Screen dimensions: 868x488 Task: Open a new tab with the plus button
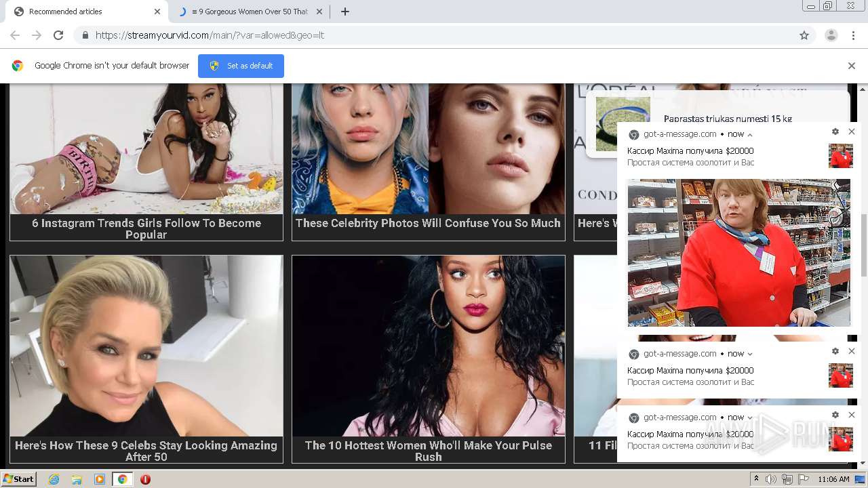tap(344, 12)
